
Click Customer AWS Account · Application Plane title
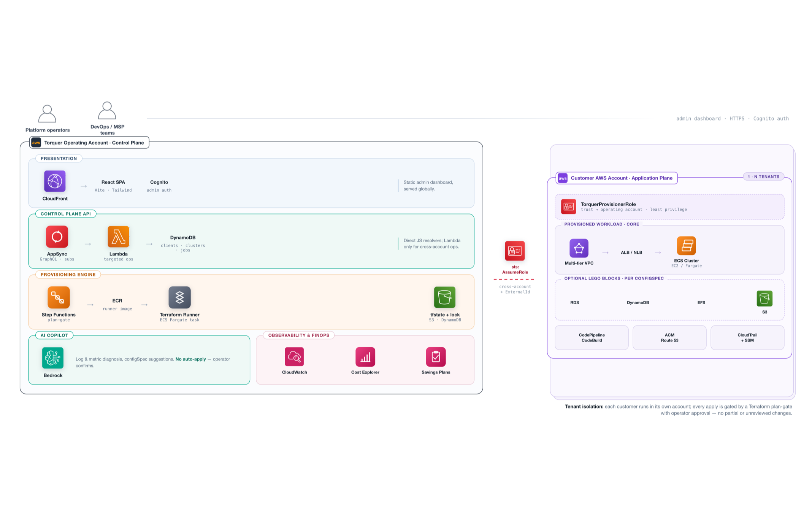coord(622,178)
